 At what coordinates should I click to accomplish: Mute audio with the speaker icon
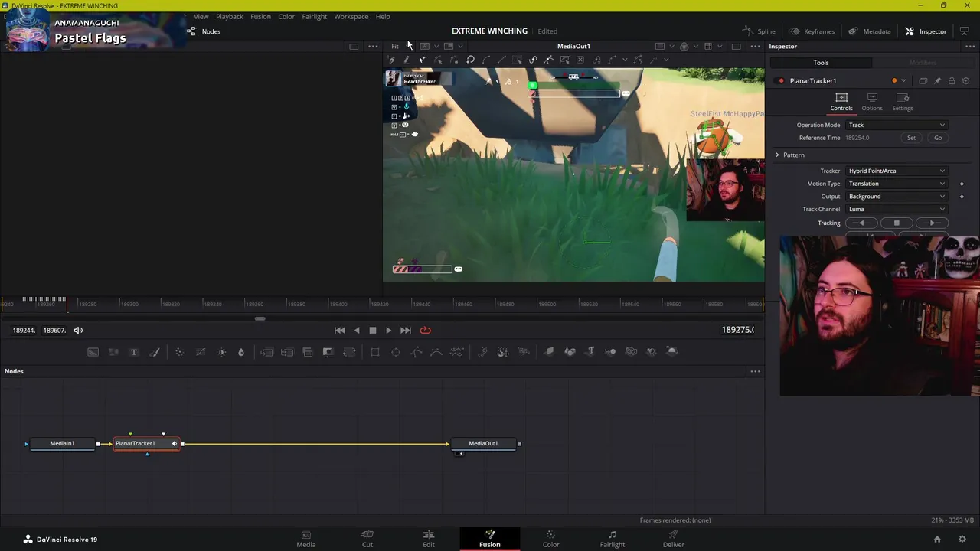[77, 331]
